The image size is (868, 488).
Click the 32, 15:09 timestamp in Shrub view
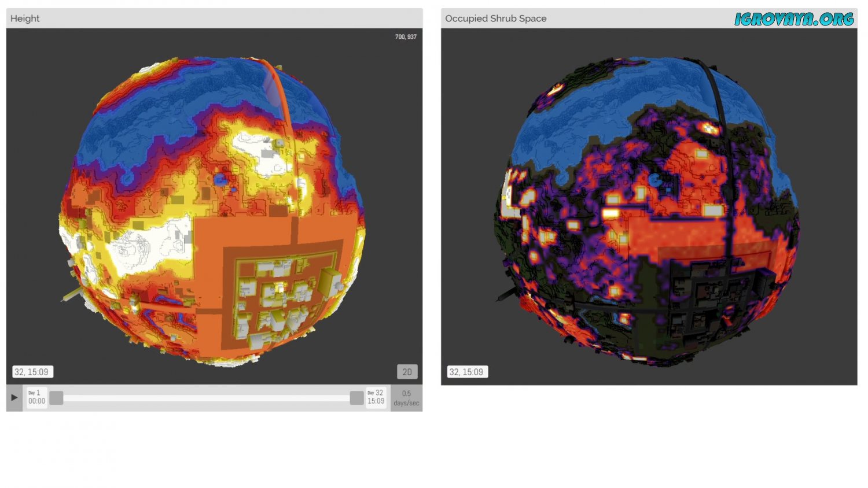tap(466, 372)
